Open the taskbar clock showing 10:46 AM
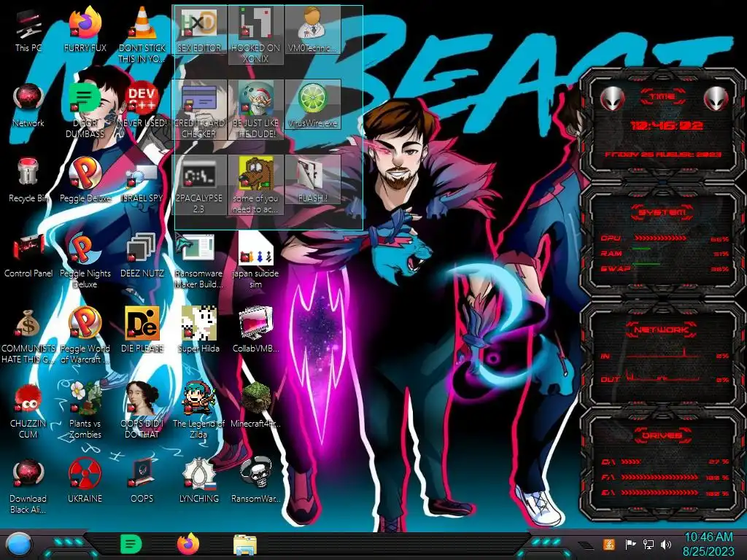This screenshot has height=560, width=747. point(708,544)
